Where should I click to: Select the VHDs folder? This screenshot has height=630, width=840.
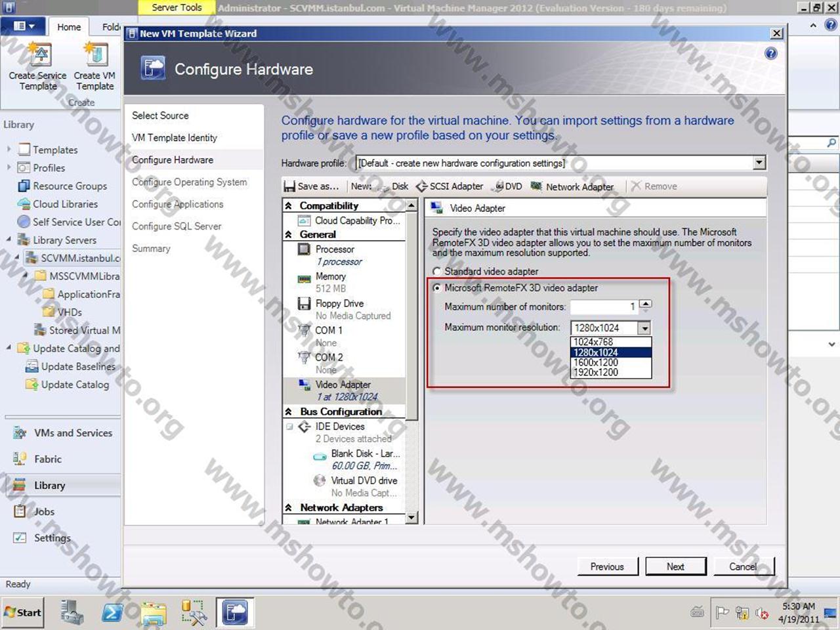pos(69,312)
